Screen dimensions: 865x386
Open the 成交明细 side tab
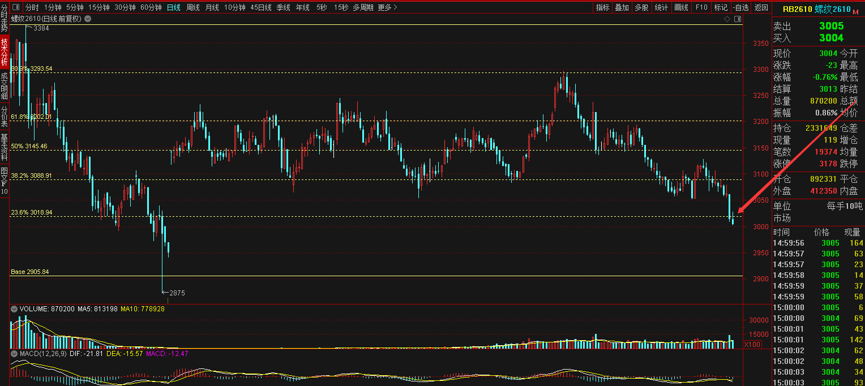4,85
